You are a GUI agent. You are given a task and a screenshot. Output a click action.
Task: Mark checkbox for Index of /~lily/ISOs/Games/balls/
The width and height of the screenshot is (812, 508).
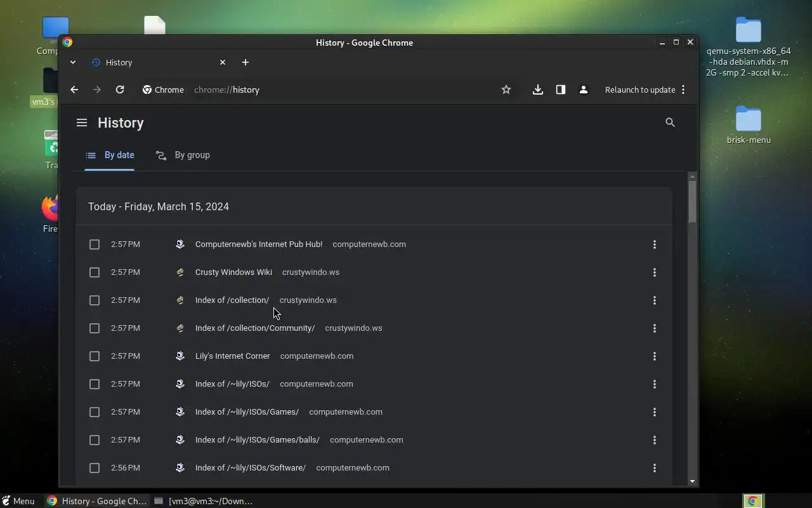point(95,440)
